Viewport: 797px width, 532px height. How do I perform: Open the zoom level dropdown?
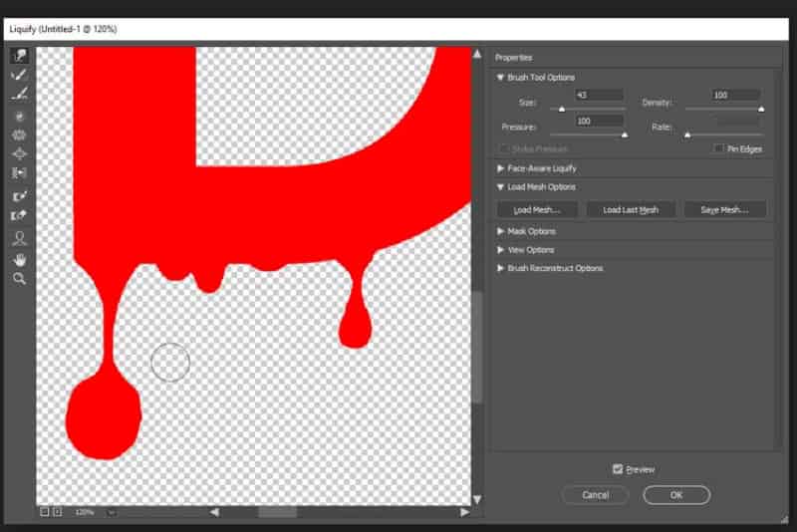[x=111, y=512]
